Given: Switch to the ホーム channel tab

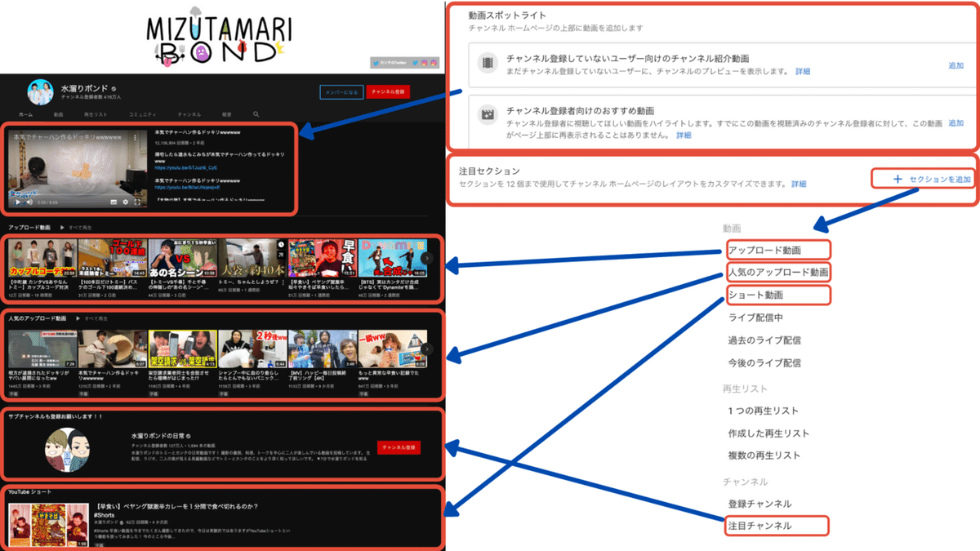Looking at the screenshot, I should [x=26, y=115].
